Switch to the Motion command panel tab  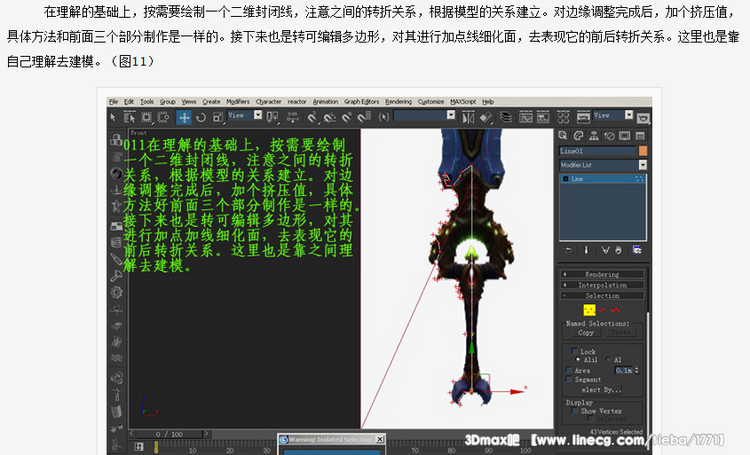tap(609, 136)
